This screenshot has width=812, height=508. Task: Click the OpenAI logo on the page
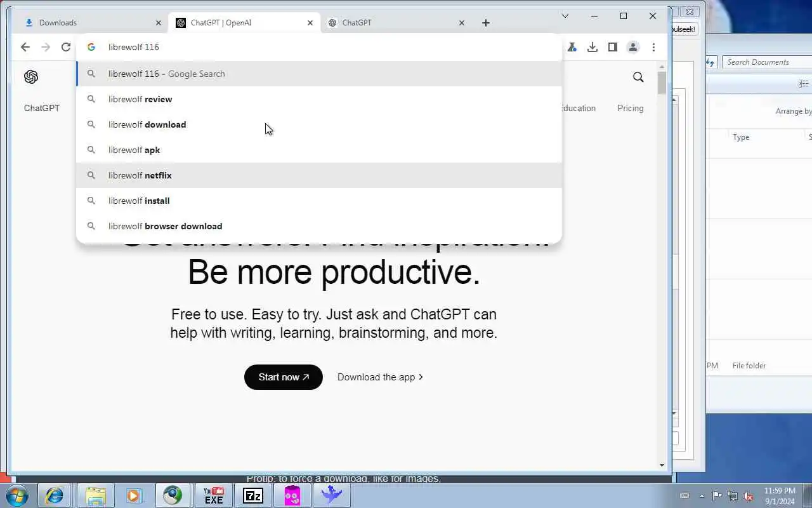point(31,77)
